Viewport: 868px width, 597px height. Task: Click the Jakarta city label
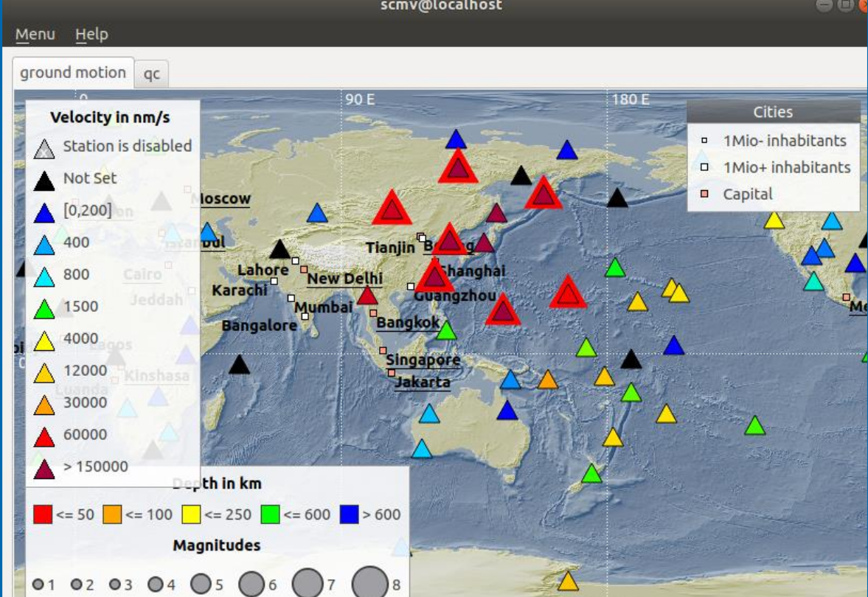423,382
